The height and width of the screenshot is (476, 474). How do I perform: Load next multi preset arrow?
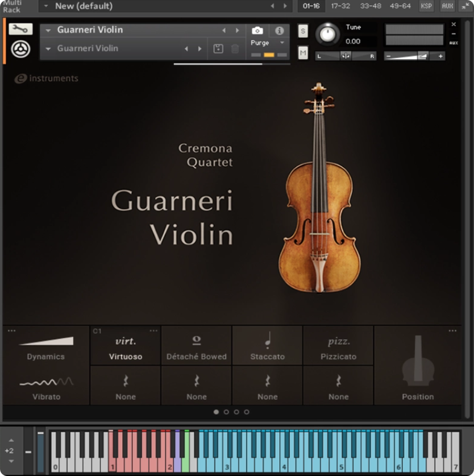click(285, 6)
